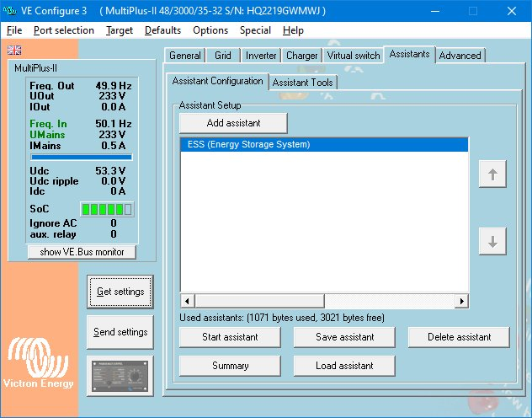Click the SoC battery level indicator
Screen dimensions: 532x418
[x=106, y=209]
